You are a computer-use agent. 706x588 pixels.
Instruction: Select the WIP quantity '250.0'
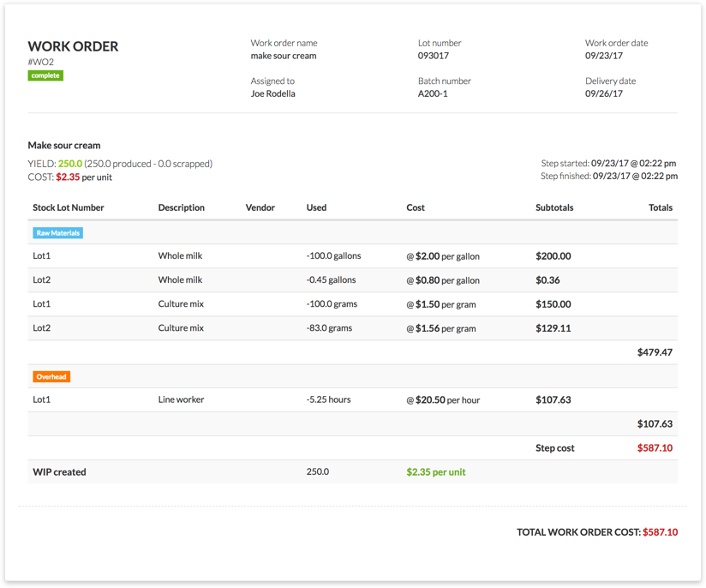(317, 471)
